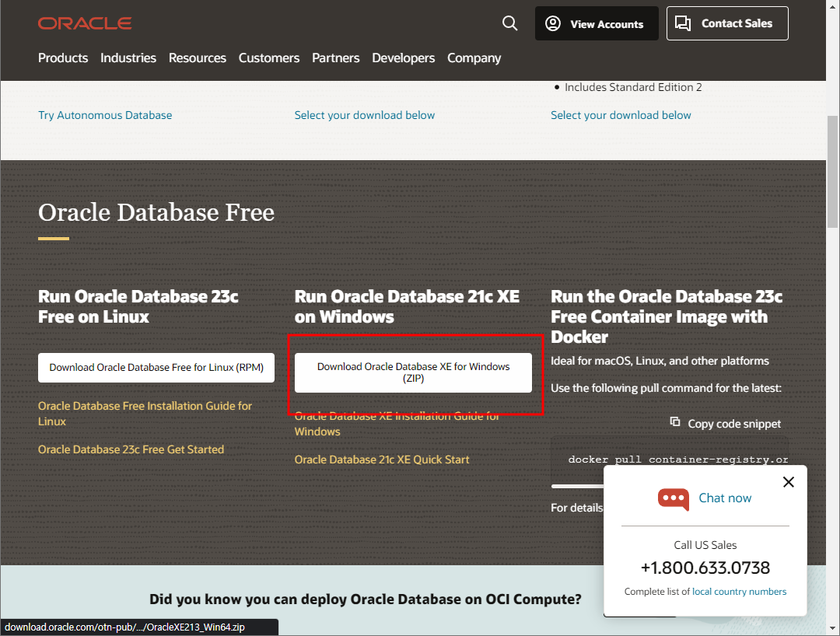Click the Oracle logo
Image resolution: width=840 pixels, height=636 pixels.
click(84, 23)
